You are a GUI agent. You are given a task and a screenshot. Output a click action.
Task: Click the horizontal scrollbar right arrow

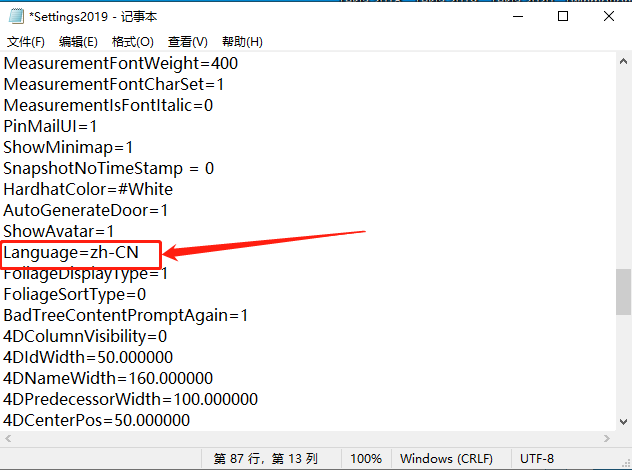pyautogui.click(x=607, y=438)
